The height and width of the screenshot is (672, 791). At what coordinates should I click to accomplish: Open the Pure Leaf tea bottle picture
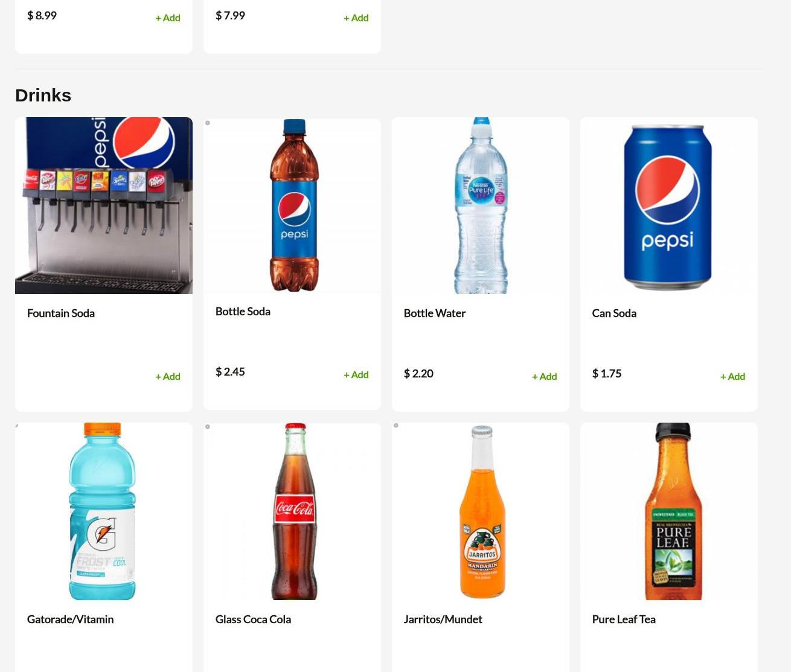(x=669, y=511)
